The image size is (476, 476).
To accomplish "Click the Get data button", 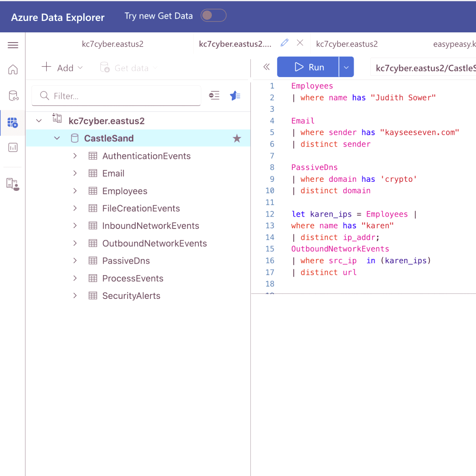I will click(129, 68).
